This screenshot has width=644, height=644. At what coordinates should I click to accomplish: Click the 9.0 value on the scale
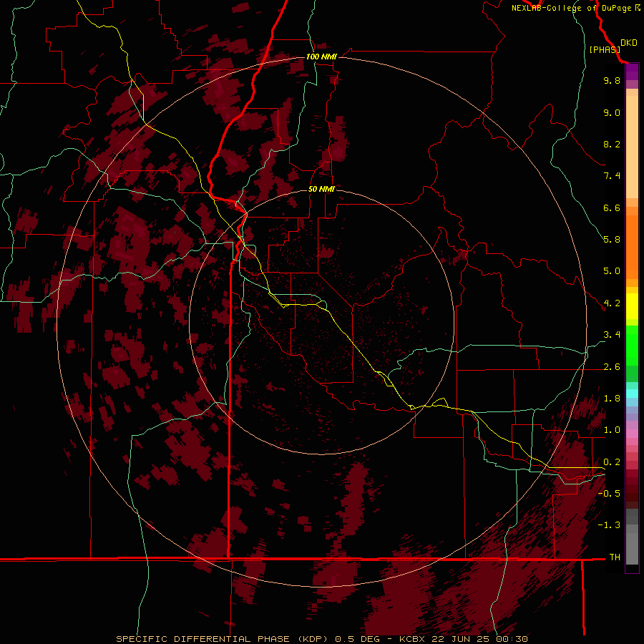(612, 112)
